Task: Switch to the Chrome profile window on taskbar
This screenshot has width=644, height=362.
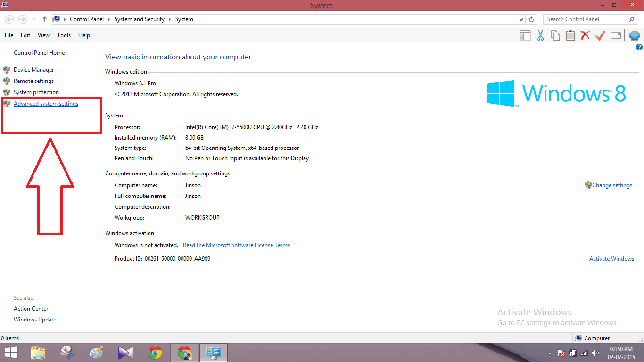Action: point(184,353)
